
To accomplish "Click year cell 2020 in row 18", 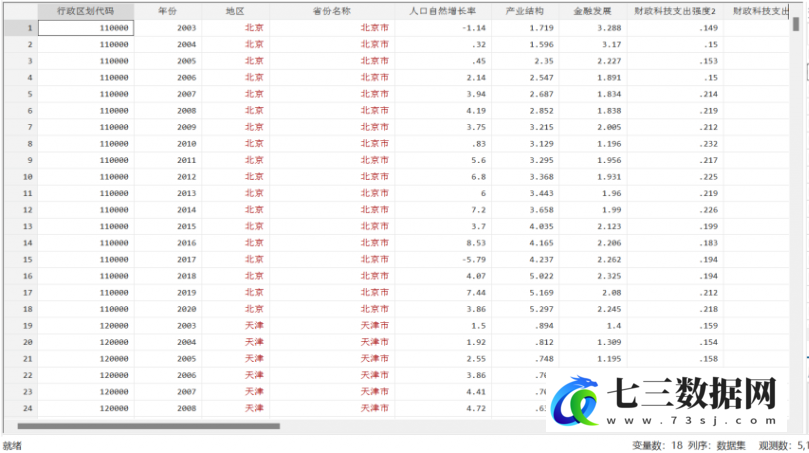I will pyautogui.click(x=168, y=309).
